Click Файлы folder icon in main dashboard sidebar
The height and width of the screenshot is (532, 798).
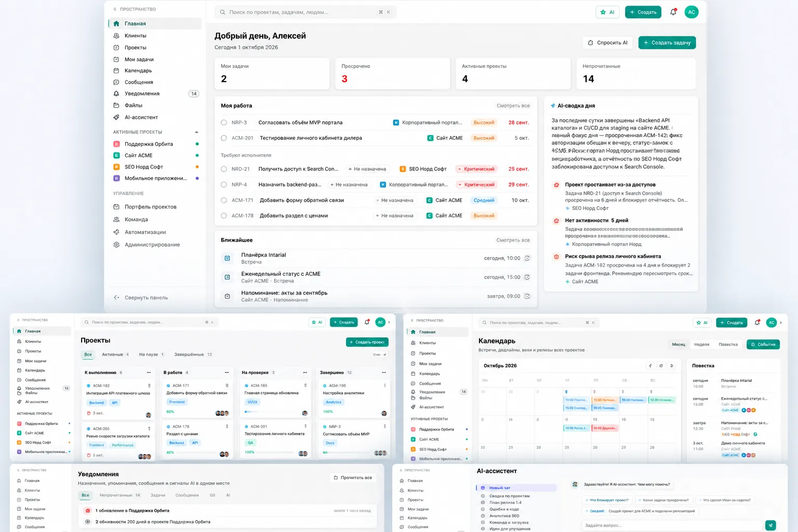pyautogui.click(x=116, y=105)
